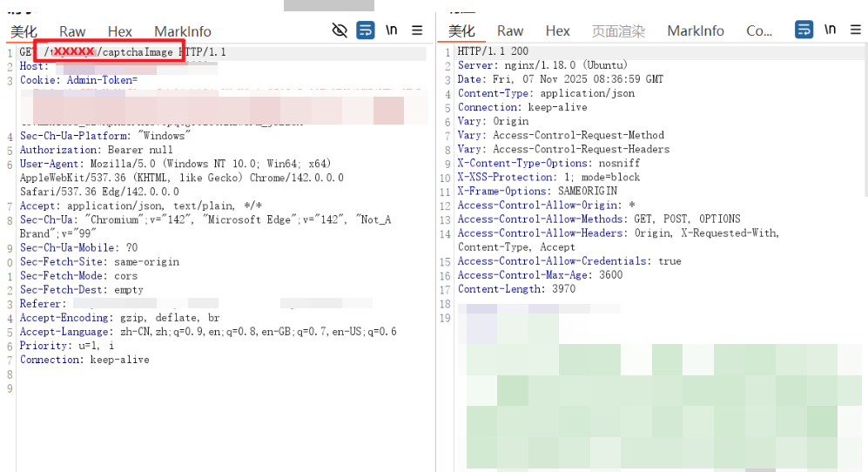Viewport: 868px width, 472px height.
Task: Switch to Raw tab in response panel
Action: pos(510,31)
